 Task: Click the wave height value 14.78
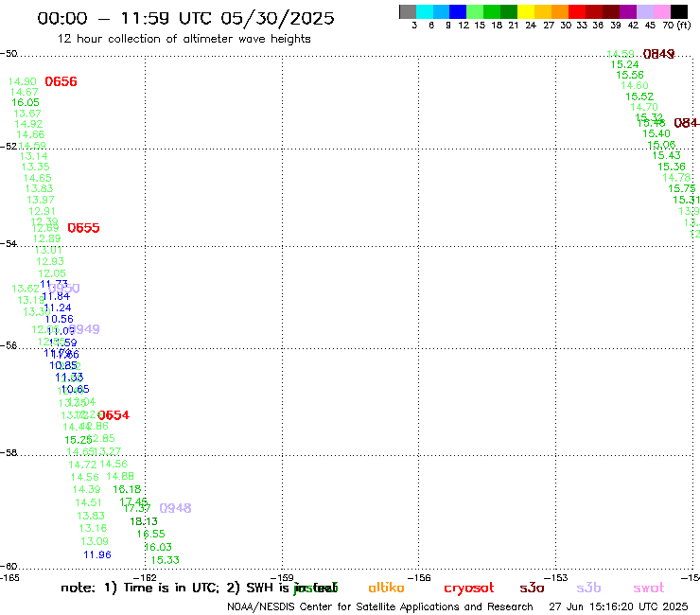tap(676, 178)
